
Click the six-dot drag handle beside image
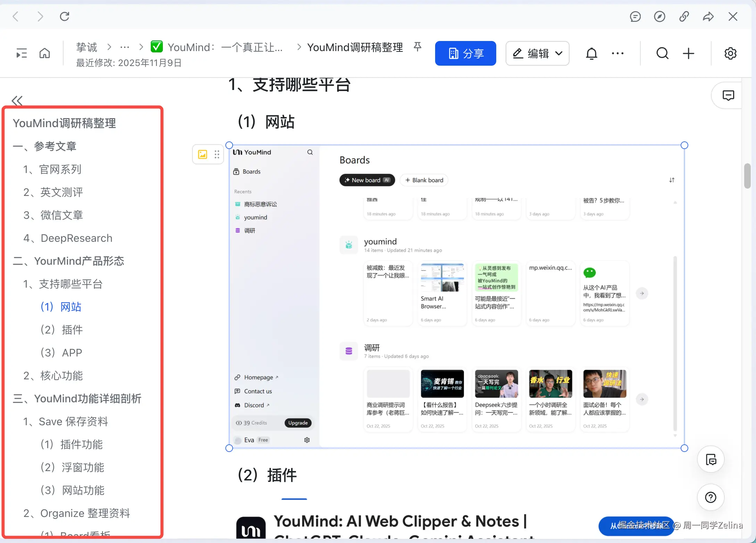(217, 154)
